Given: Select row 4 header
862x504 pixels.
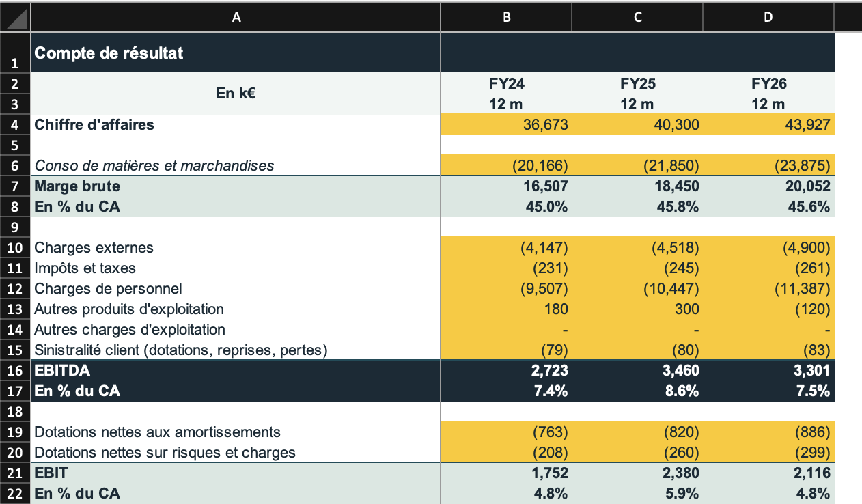Looking at the screenshot, I should point(15,125).
